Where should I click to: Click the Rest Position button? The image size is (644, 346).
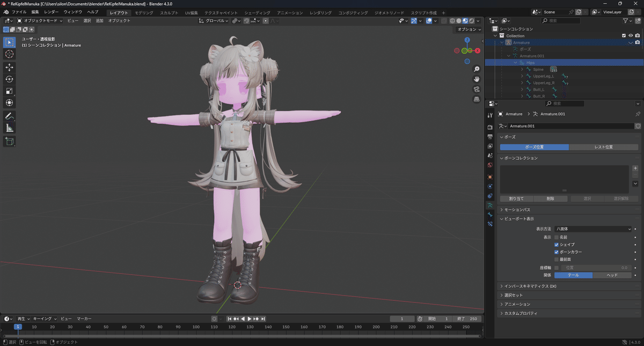click(x=605, y=146)
